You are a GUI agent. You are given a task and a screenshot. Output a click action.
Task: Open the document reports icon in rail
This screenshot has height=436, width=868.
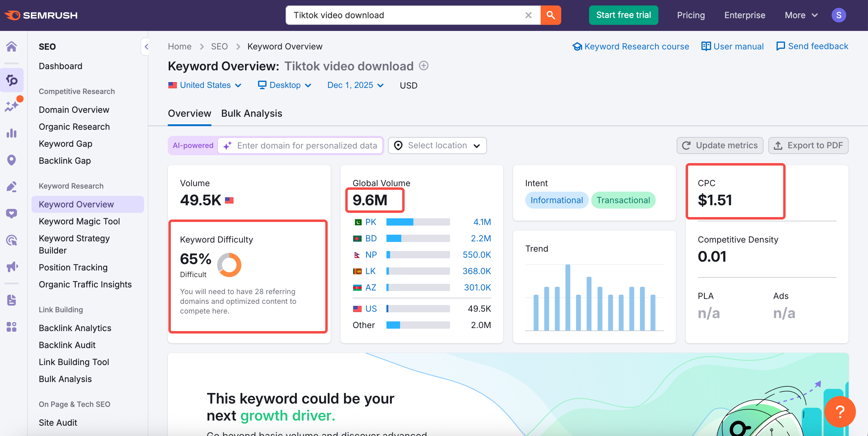click(x=12, y=300)
